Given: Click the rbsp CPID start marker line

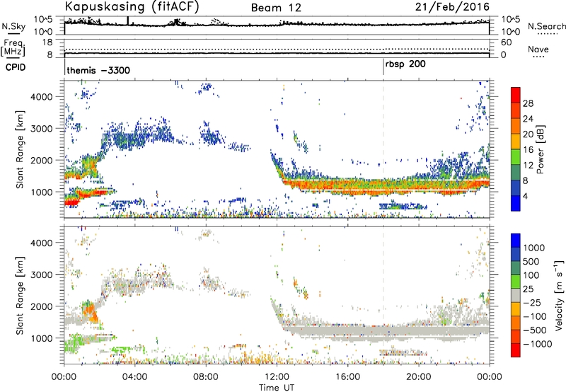Looking at the screenshot, I should 383,67.
